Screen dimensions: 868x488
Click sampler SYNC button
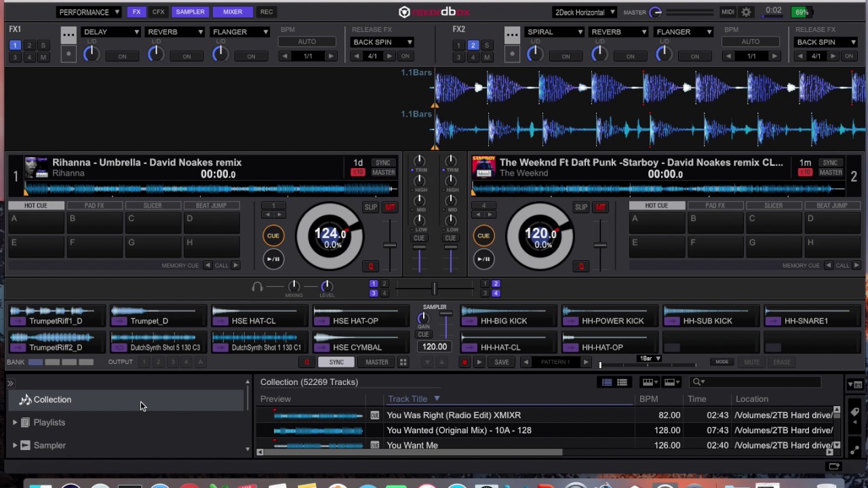coord(336,363)
